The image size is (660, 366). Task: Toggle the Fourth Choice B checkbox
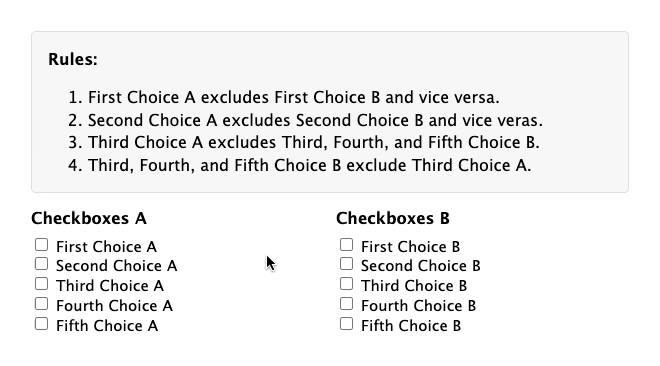pos(346,304)
